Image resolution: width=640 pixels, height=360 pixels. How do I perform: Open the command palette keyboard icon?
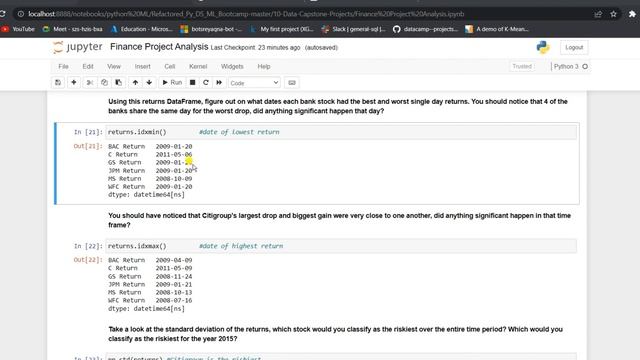coord(292,83)
